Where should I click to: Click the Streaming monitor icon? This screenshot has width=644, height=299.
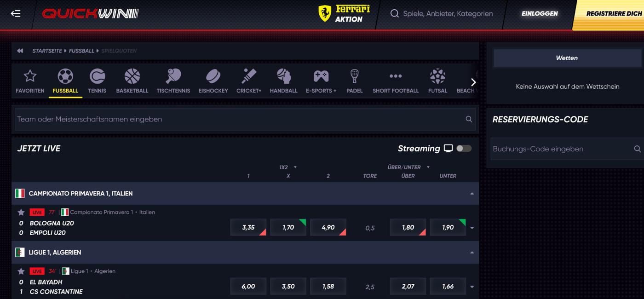click(x=448, y=148)
